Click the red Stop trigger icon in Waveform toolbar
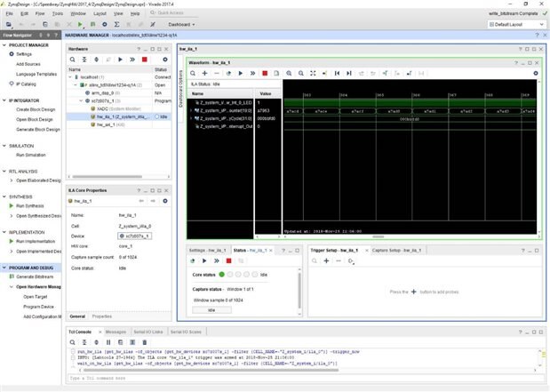 (265, 73)
